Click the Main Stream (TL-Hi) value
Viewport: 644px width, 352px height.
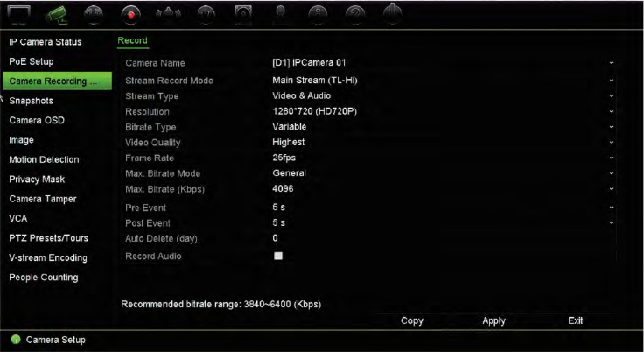pos(315,81)
